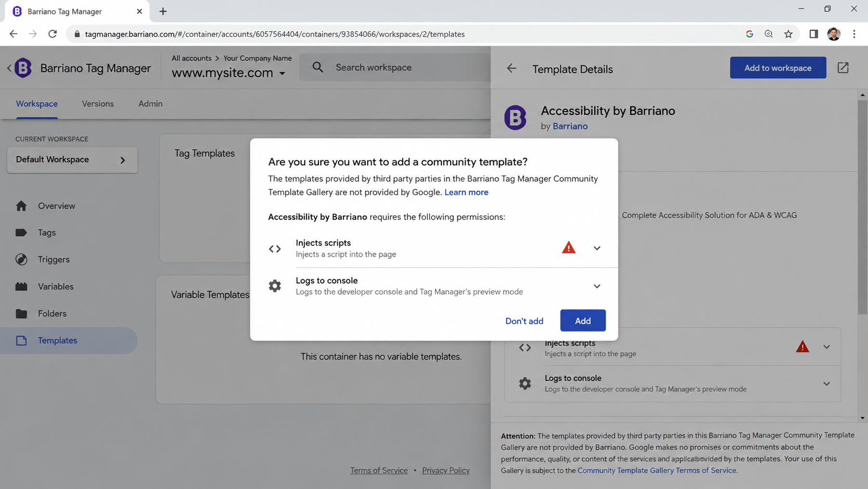
Task: Expand Logs to console row in Template Details
Action: (826, 384)
